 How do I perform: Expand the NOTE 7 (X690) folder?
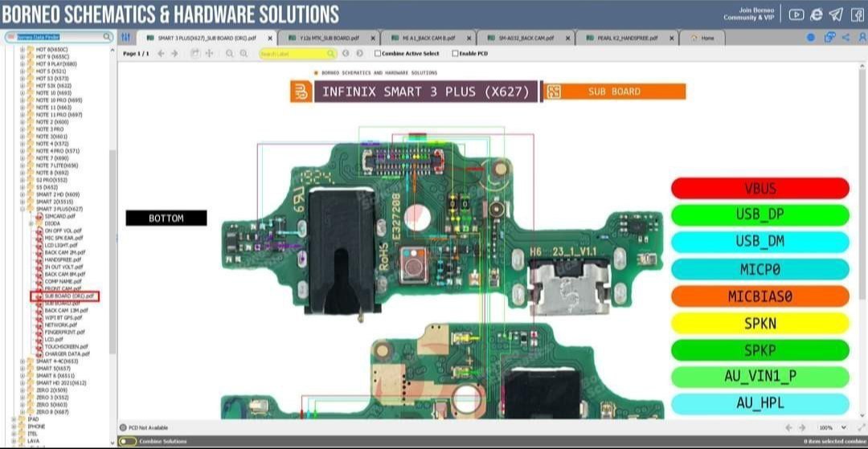[23, 158]
